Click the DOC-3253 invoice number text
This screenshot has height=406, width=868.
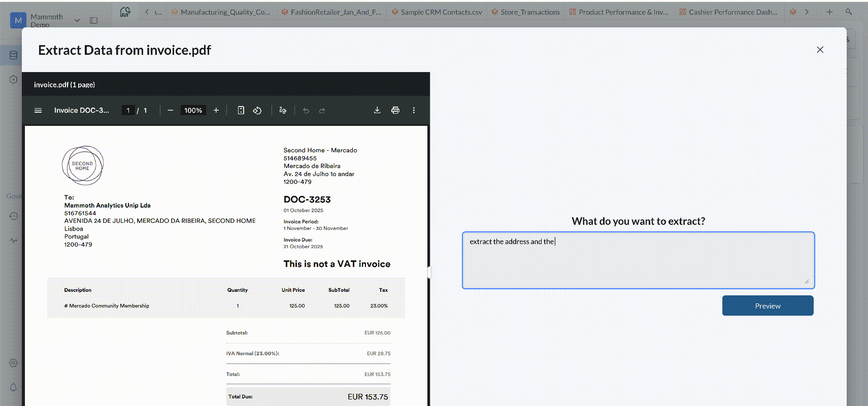[x=307, y=199]
